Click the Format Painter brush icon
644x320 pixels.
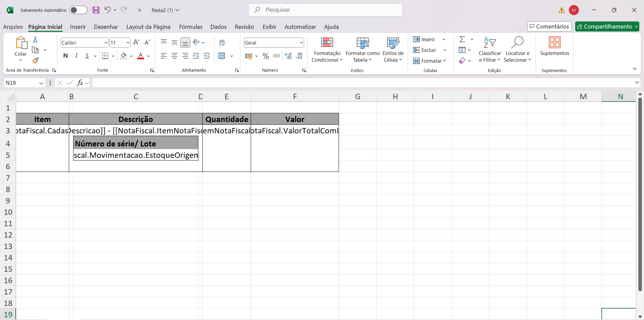[x=35, y=61]
